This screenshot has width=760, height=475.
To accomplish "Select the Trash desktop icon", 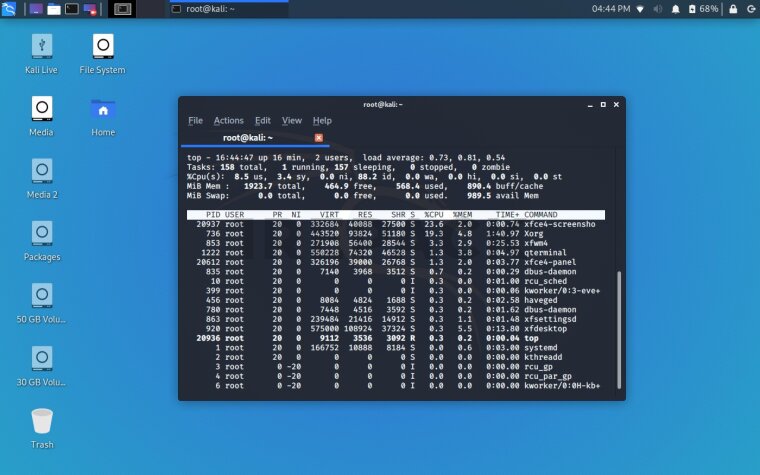I will tap(41, 427).
